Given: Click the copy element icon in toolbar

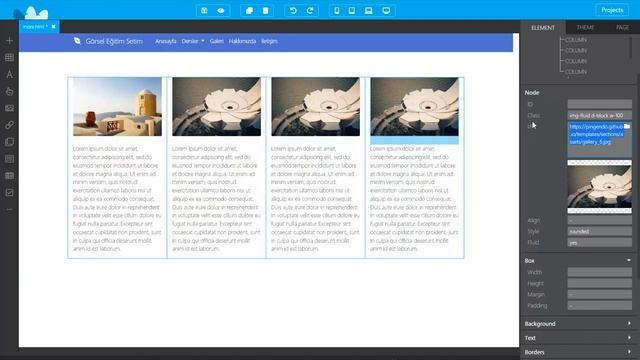Looking at the screenshot, I should 249,11.
